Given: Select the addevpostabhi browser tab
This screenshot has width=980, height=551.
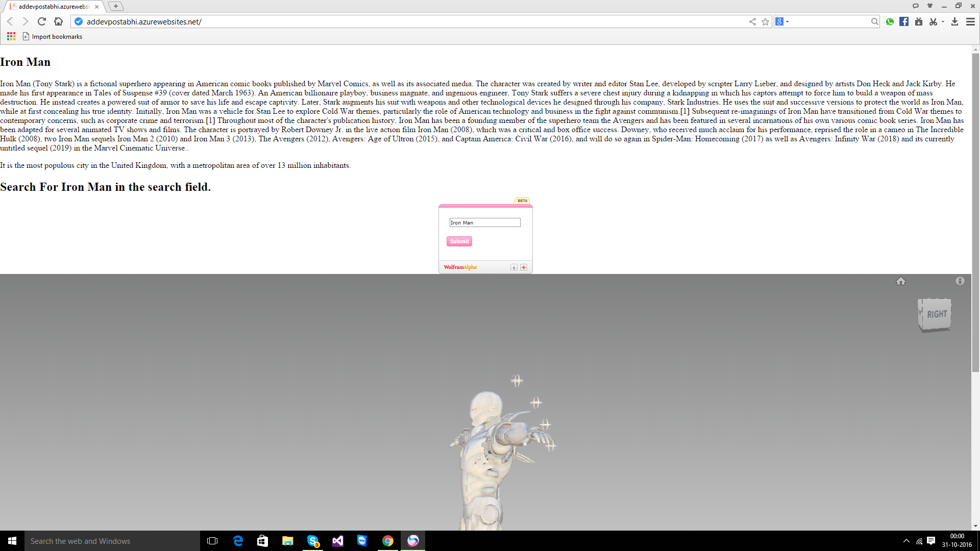Looking at the screenshot, I should click(x=54, y=7).
